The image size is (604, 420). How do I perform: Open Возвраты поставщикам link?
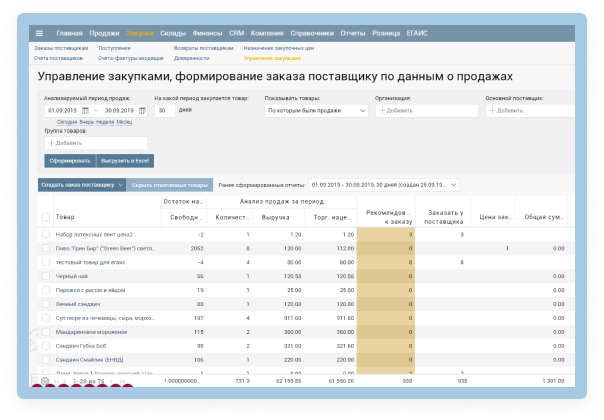coord(203,48)
